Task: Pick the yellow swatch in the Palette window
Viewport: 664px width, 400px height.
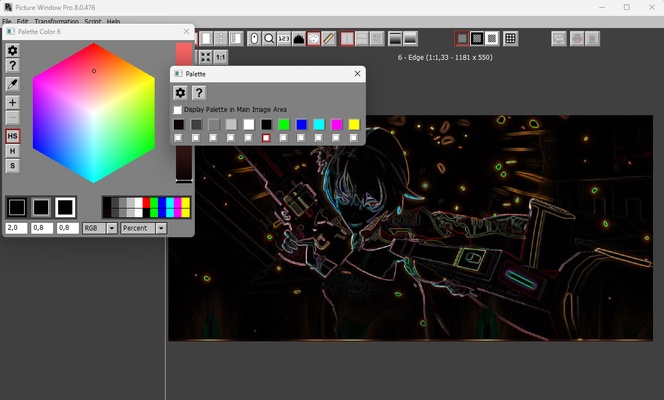Action: point(354,124)
